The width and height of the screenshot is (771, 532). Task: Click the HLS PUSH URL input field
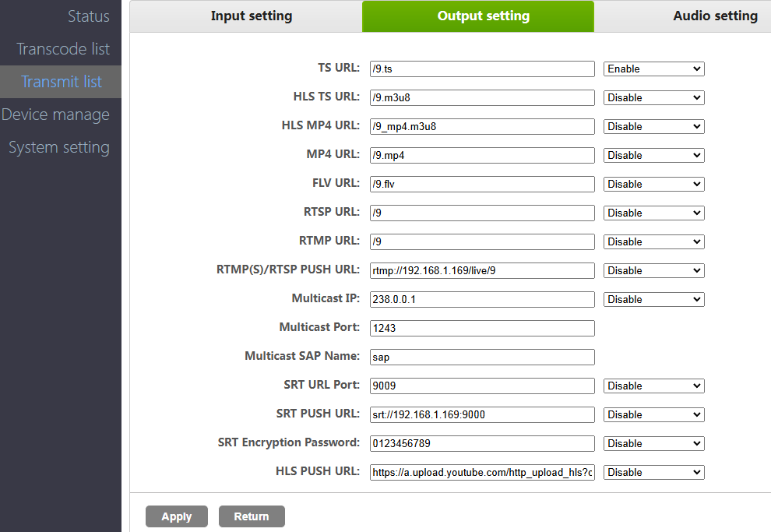(482, 473)
